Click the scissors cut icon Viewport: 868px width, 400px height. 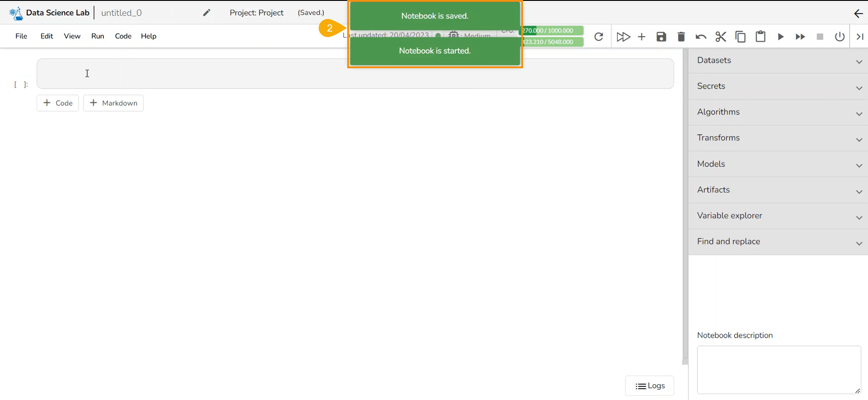click(721, 37)
